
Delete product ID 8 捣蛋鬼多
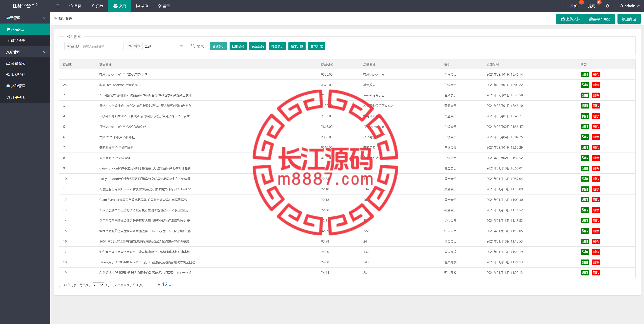coord(596,158)
